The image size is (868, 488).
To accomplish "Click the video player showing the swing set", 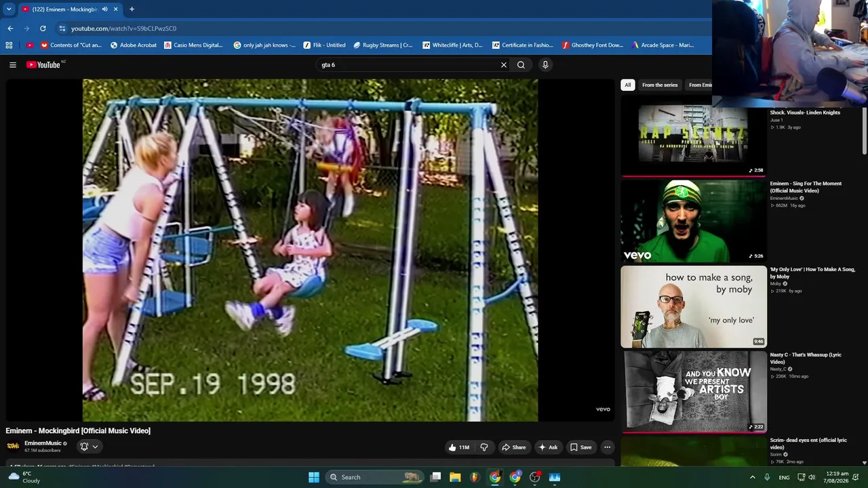I will pyautogui.click(x=310, y=250).
